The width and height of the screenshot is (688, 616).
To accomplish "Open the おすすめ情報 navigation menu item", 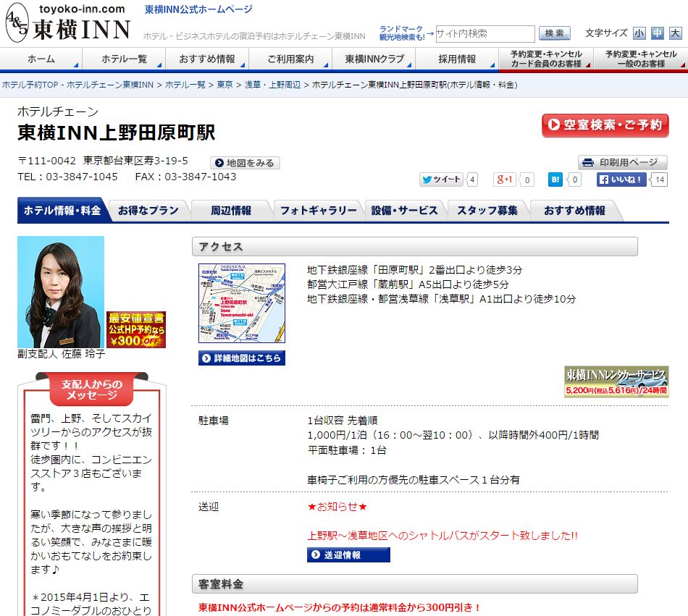I will 207,59.
